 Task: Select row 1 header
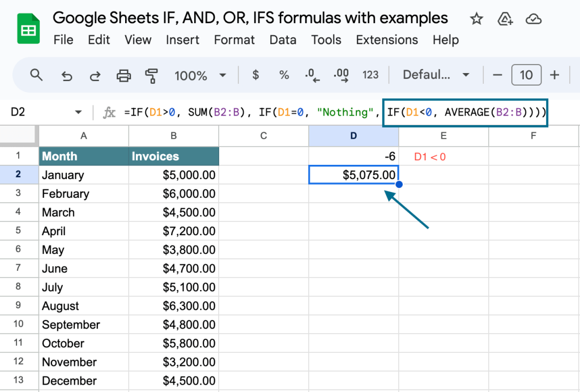(19, 156)
